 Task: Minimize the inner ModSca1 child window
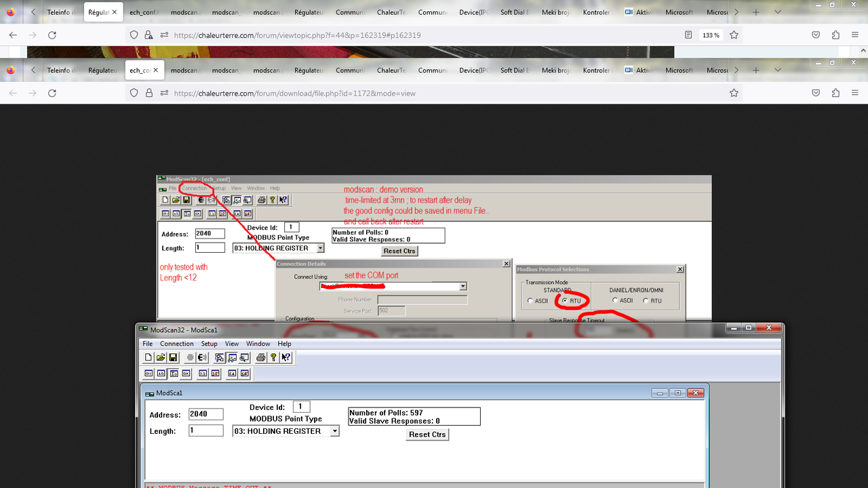tap(660, 393)
